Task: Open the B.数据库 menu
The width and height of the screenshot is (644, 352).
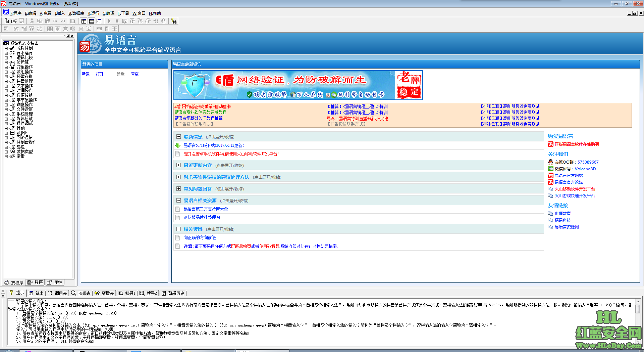Action: pyautogui.click(x=76, y=13)
